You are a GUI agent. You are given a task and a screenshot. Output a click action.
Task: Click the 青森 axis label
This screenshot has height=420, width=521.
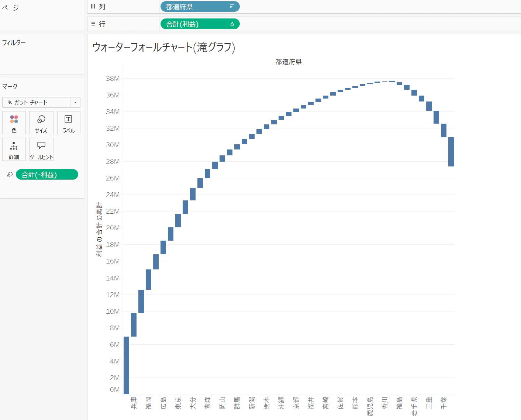[207, 403]
